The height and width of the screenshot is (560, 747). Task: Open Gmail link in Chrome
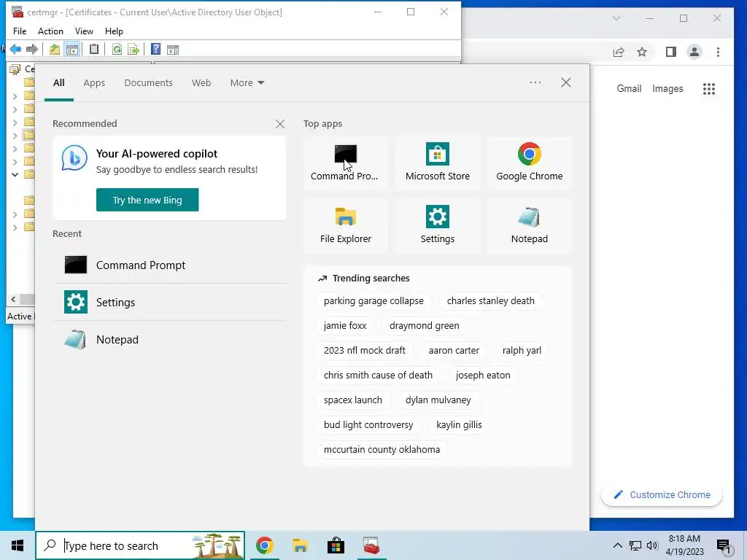(x=629, y=88)
